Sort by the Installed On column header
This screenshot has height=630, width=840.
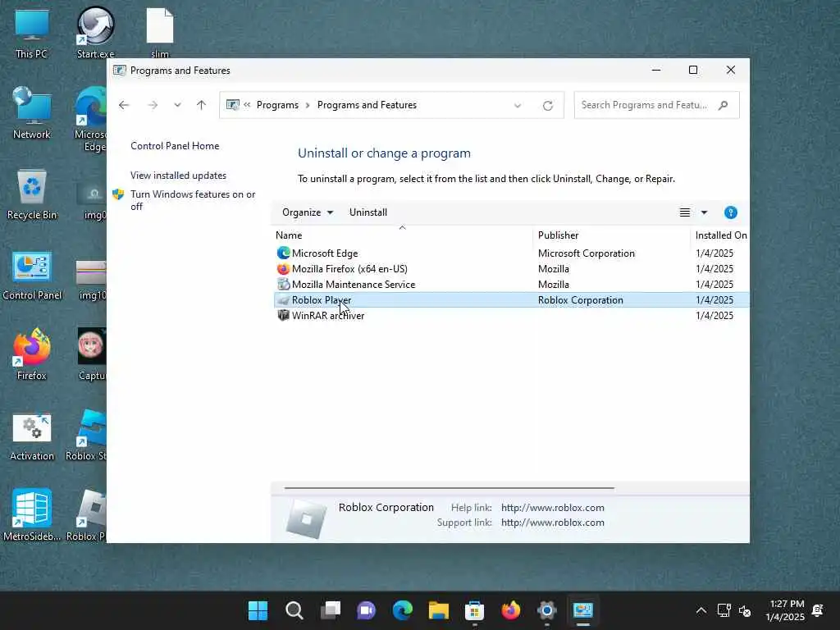(720, 235)
